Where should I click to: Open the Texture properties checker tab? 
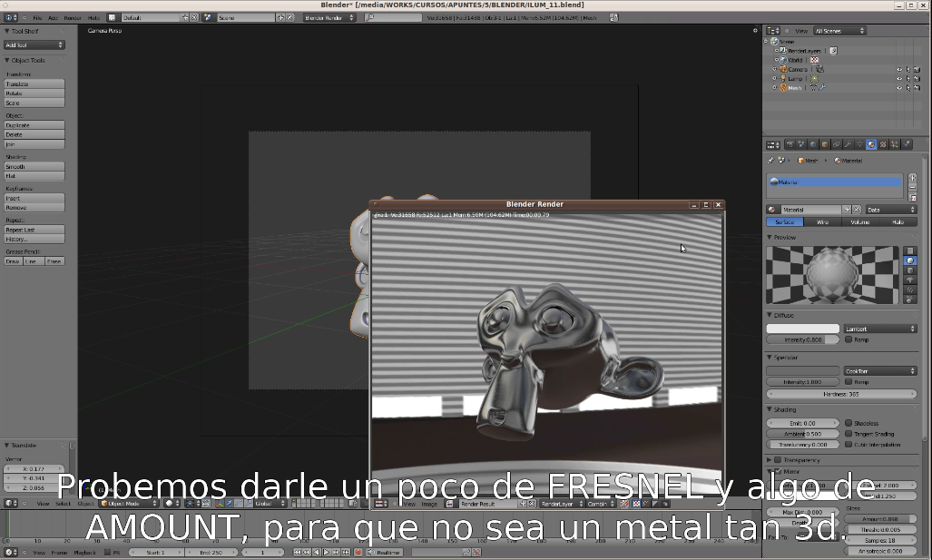click(x=883, y=144)
